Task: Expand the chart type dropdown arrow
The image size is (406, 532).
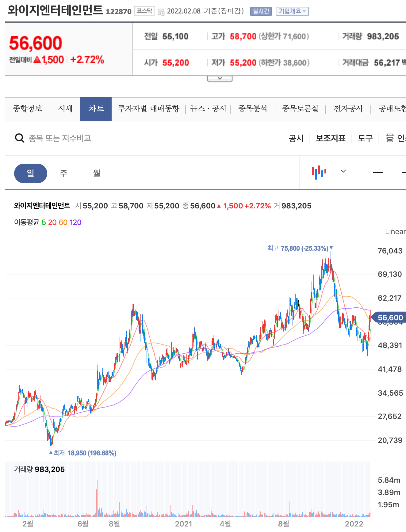Action: (343, 171)
